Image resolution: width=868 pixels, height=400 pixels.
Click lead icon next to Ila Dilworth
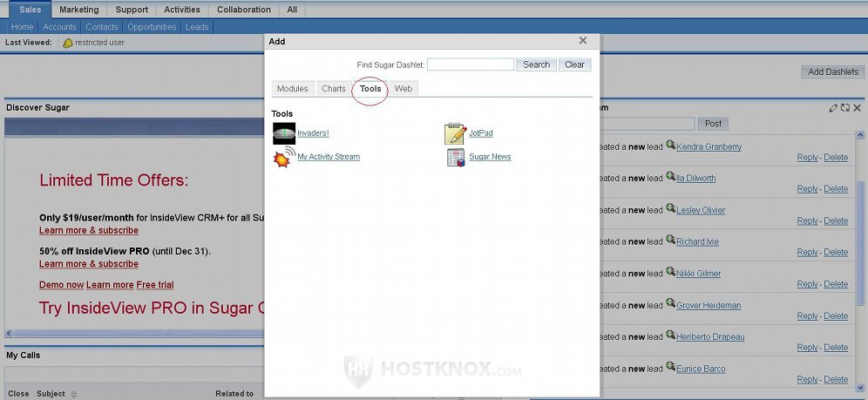click(x=670, y=177)
